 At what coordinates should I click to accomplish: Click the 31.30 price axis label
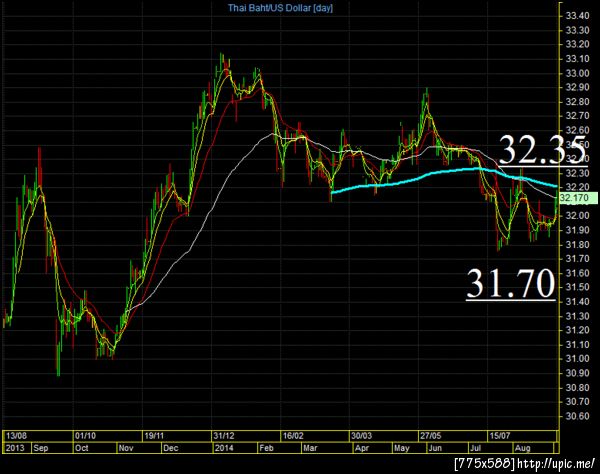click(x=577, y=316)
